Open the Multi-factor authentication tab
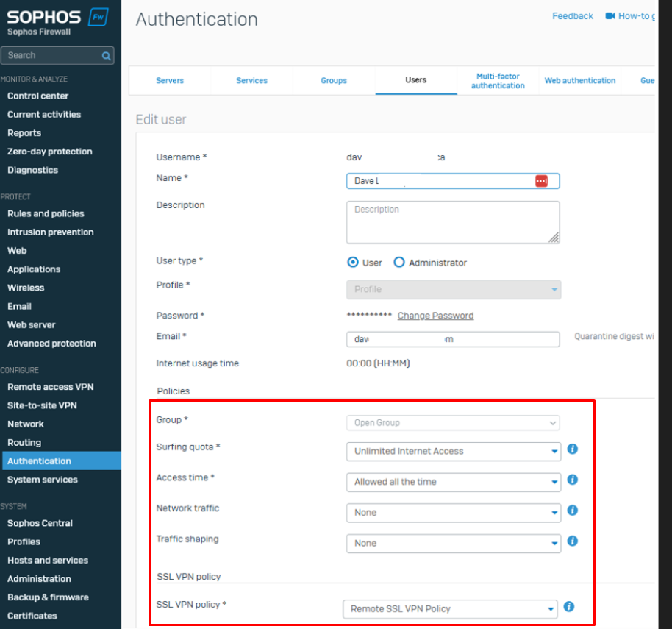672x629 pixels. pos(498,81)
